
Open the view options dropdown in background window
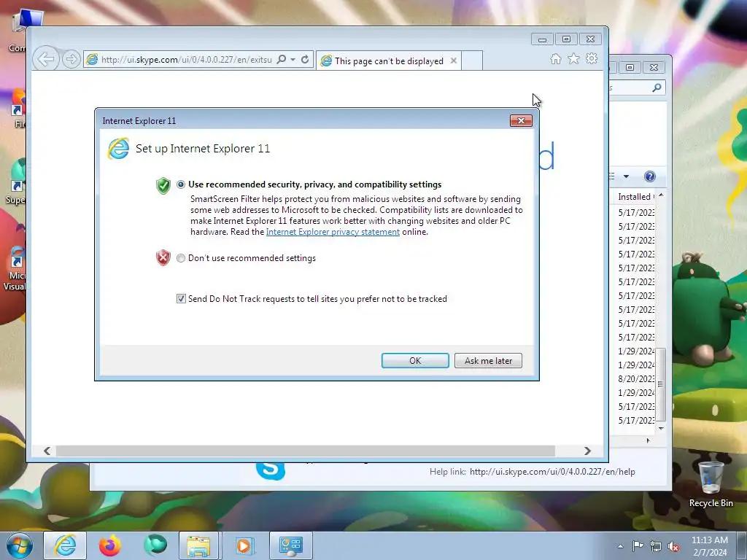coord(626,176)
